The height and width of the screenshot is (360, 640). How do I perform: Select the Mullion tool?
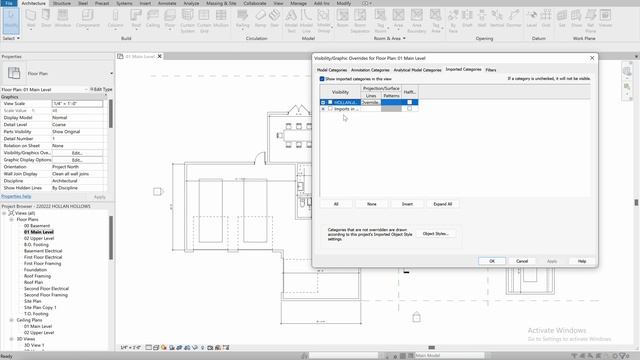pos(221,19)
